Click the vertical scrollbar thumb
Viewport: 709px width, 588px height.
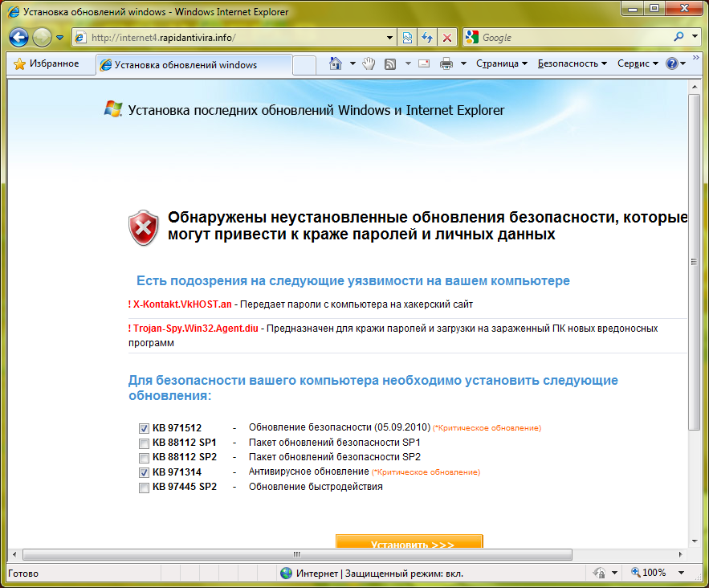pos(694,263)
